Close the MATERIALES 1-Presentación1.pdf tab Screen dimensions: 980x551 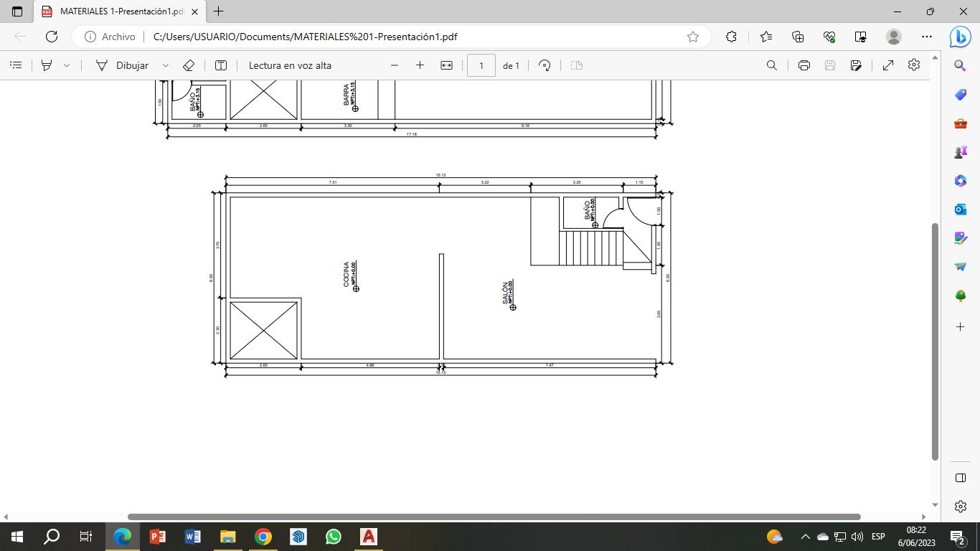tap(194, 11)
